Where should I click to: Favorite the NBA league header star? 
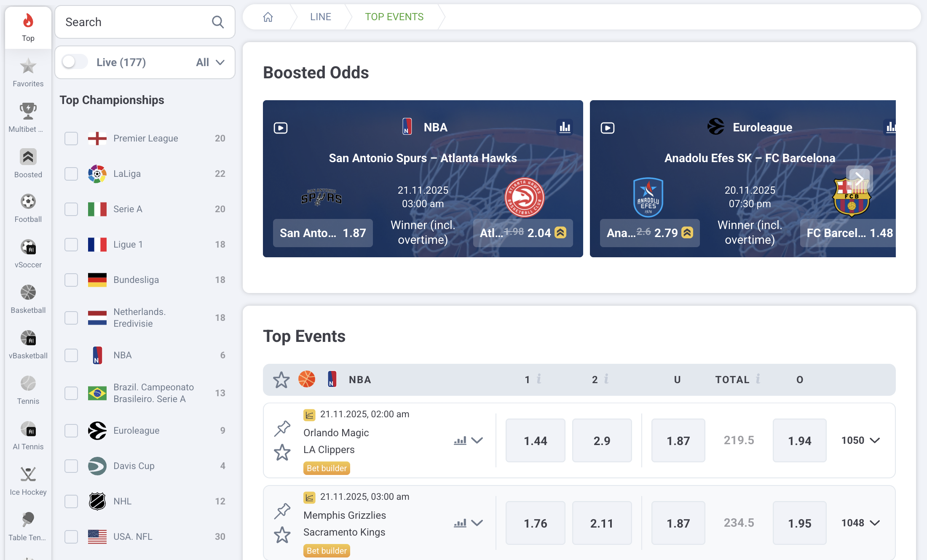(281, 380)
